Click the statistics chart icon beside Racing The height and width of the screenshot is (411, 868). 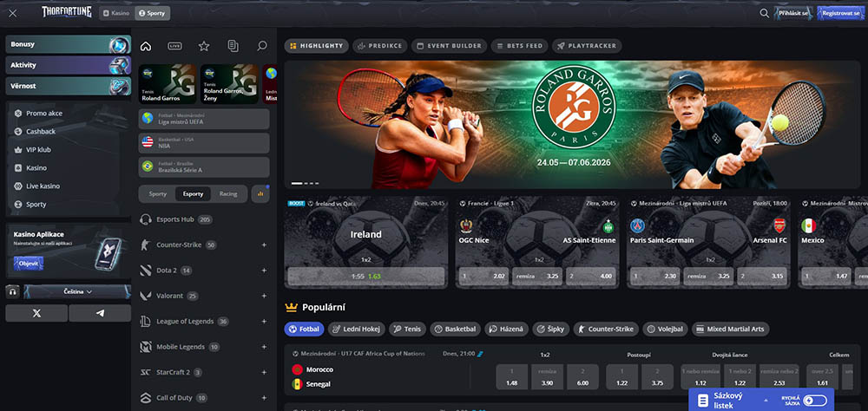click(260, 194)
